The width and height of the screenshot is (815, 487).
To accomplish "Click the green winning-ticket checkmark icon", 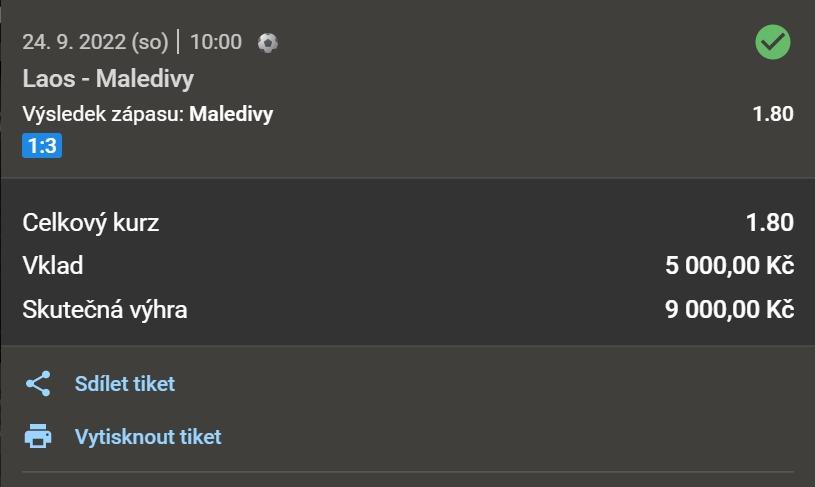I will pyautogui.click(x=772, y=42).
